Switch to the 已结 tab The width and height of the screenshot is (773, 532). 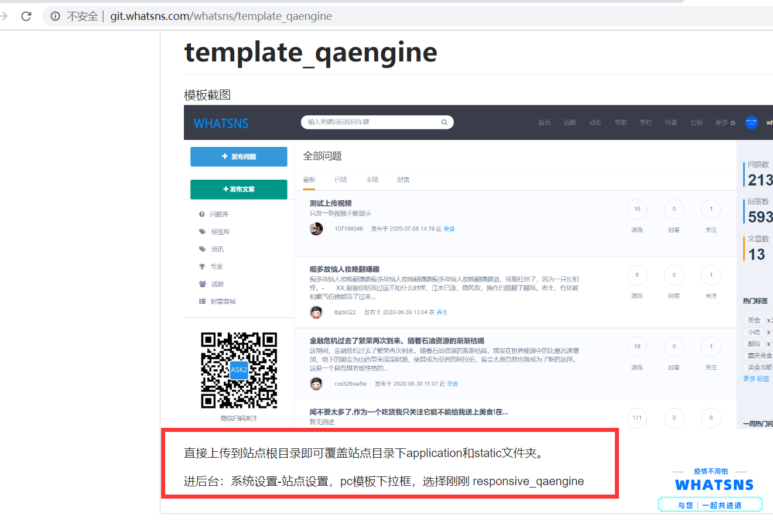[340, 180]
